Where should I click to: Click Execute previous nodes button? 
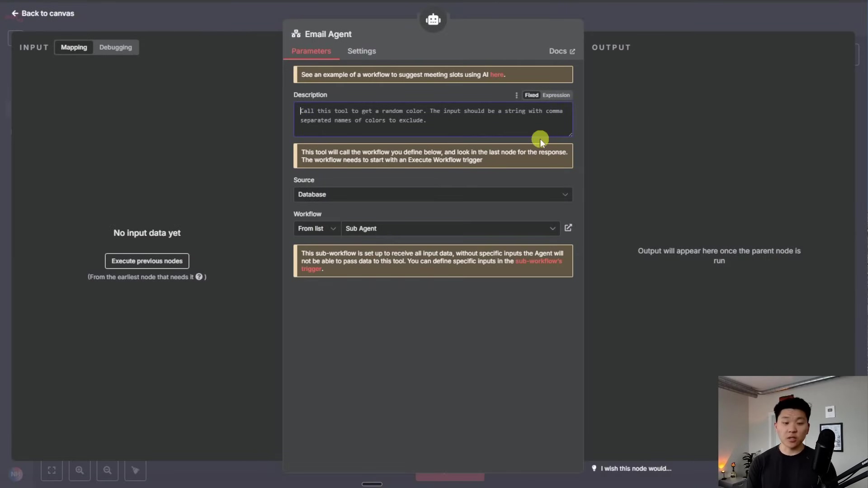[147, 261]
